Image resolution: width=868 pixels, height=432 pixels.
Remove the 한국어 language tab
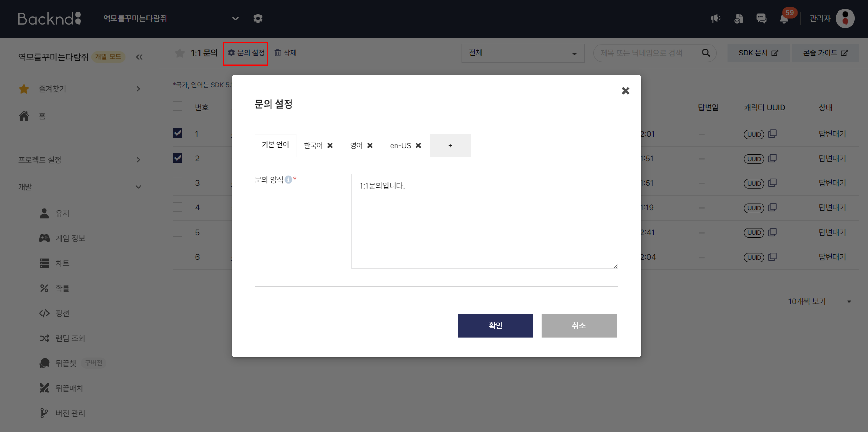[x=330, y=145]
